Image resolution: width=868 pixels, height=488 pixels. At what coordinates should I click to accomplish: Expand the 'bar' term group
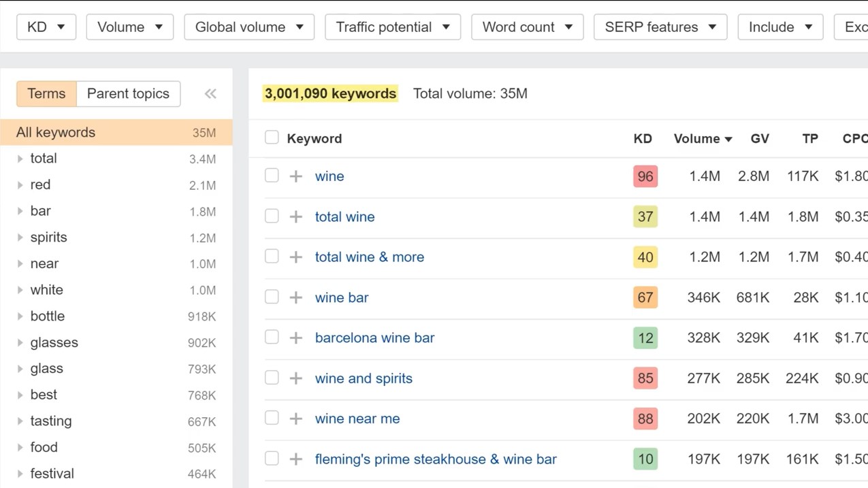click(20, 211)
